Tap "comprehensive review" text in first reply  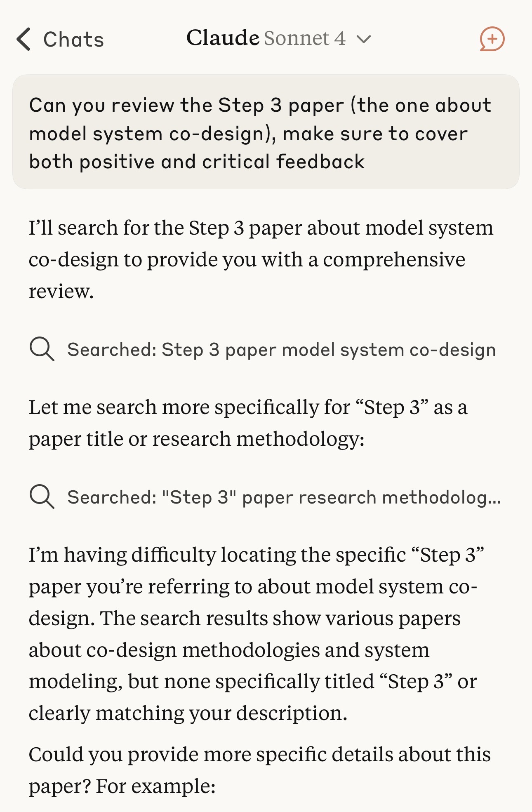pyautogui.click(x=247, y=275)
